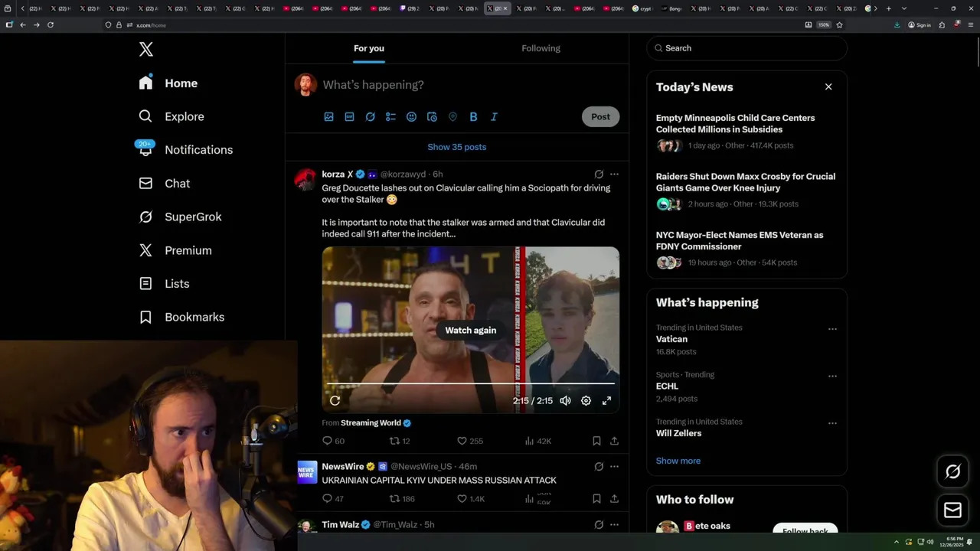The image size is (980, 551).
Task: Open the more menu on korza's post
Action: tap(614, 174)
